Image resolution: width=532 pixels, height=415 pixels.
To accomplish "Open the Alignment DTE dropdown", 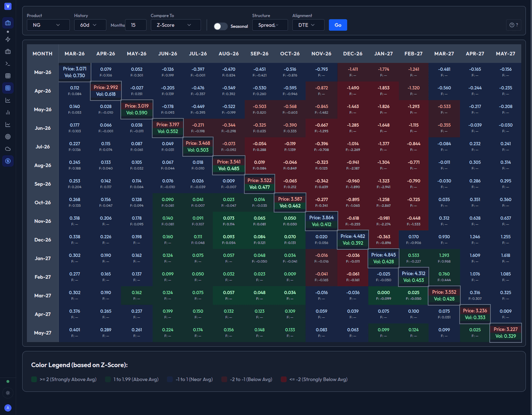I will coord(308,25).
